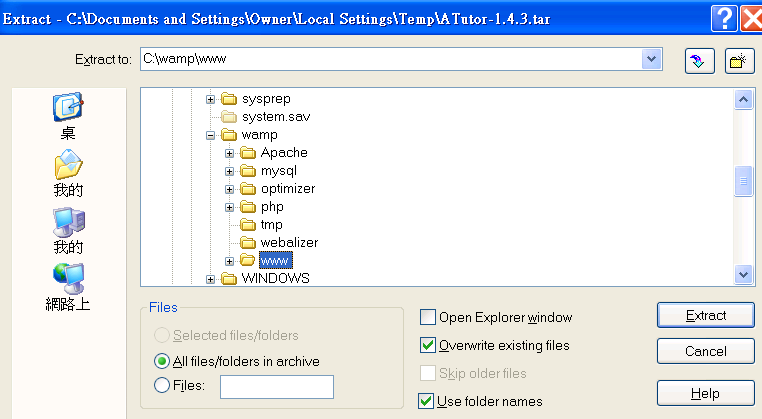
Task: Create a new folder with the sparkle folder icon
Action: coord(740,61)
